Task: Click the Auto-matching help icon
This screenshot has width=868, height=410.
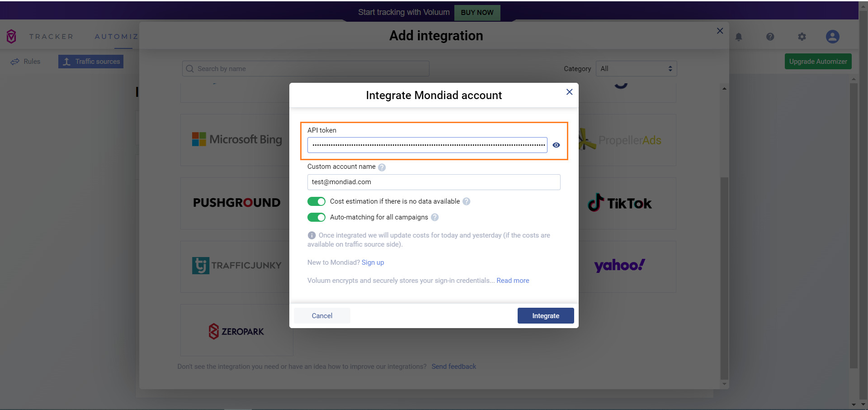Action: (435, 217)
